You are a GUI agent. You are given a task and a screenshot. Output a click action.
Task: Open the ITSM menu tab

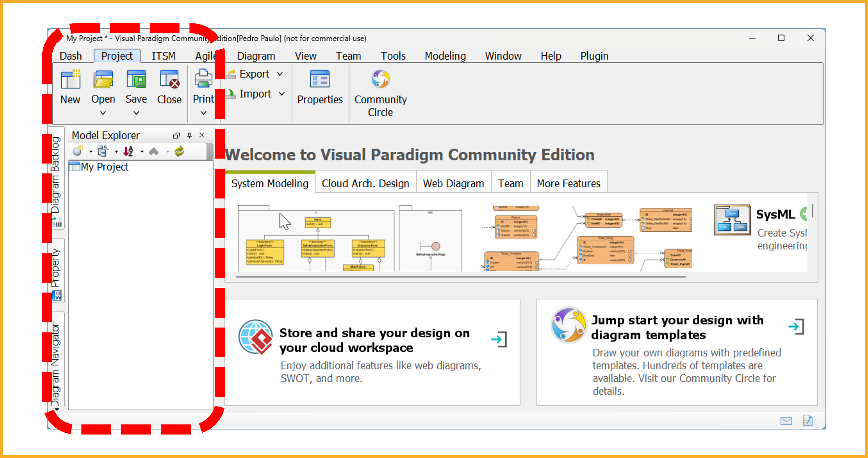tap(163, 56)
